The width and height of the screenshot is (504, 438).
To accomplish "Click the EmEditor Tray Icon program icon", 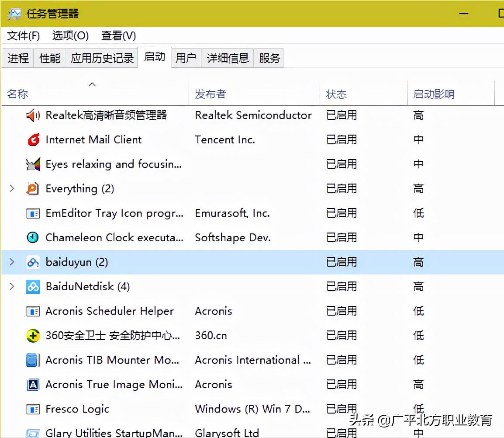I will pos(33,213).
